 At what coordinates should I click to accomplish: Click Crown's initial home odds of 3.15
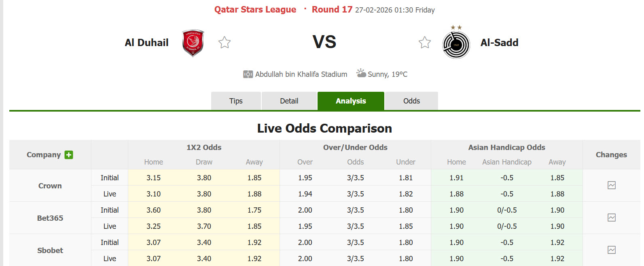tap(153, 177)
